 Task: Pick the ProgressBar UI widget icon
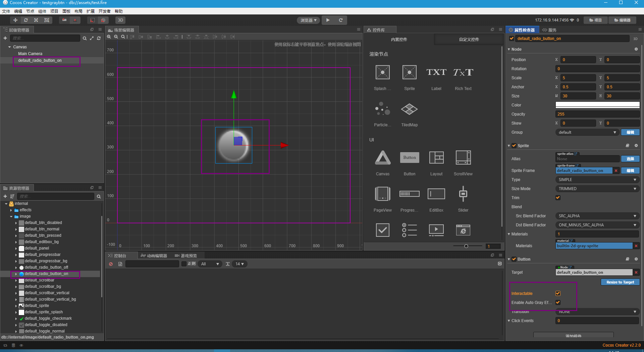click(x=410, y=194)
